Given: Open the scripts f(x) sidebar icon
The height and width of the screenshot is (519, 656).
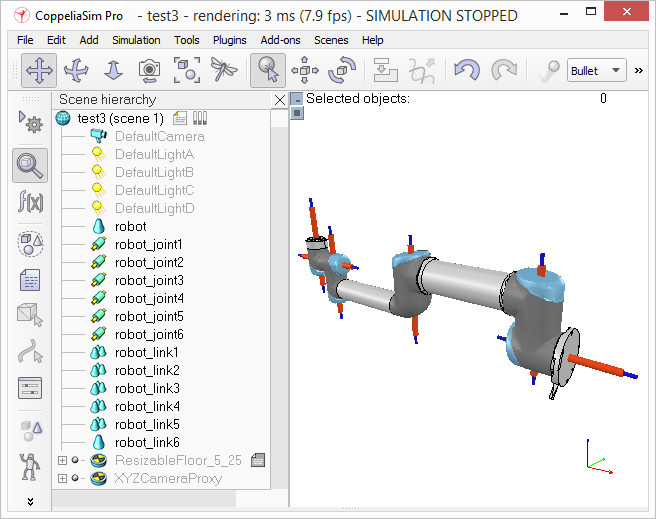Looking at the screenshot, I should (30, 202).
